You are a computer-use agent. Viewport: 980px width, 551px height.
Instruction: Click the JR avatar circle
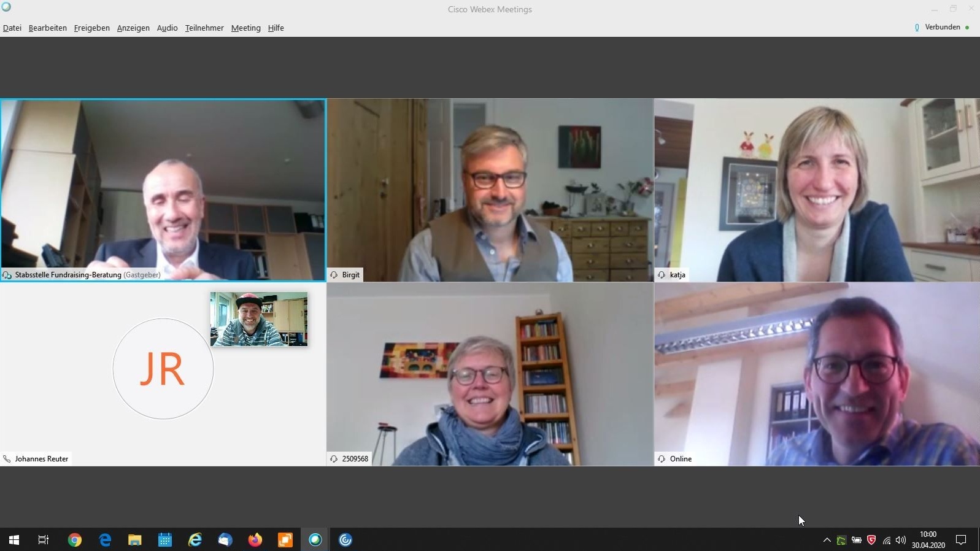163,369
